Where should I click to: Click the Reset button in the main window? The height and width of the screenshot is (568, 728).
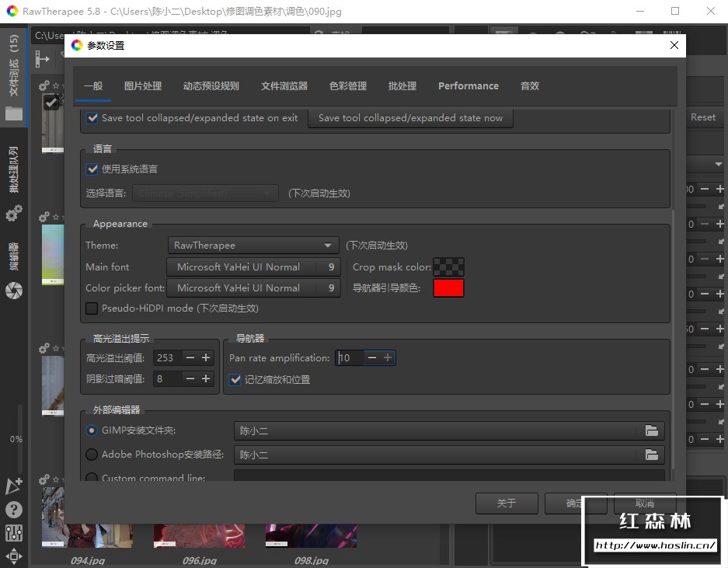pos(703,117)
